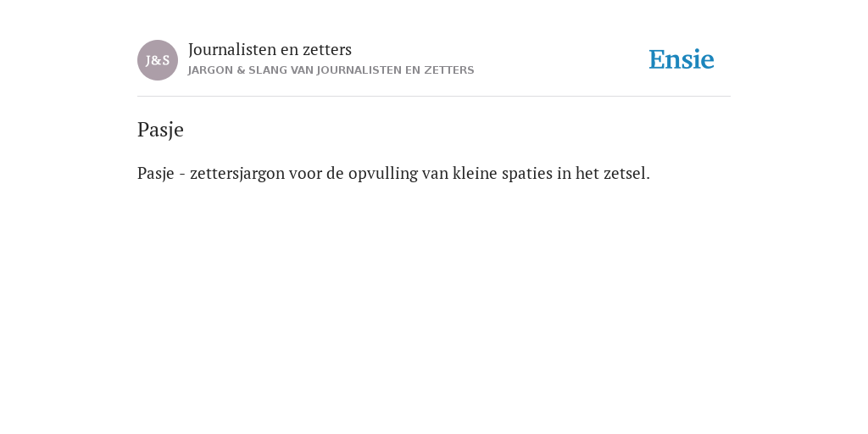This screenshot has height=434, width=868.
Task: Click the J&S round avatar icon
Action: point(157,60)
